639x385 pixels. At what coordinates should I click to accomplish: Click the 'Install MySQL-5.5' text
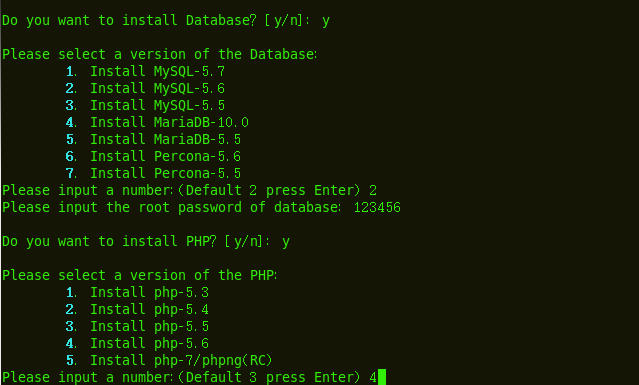click(x=157, y=106)
